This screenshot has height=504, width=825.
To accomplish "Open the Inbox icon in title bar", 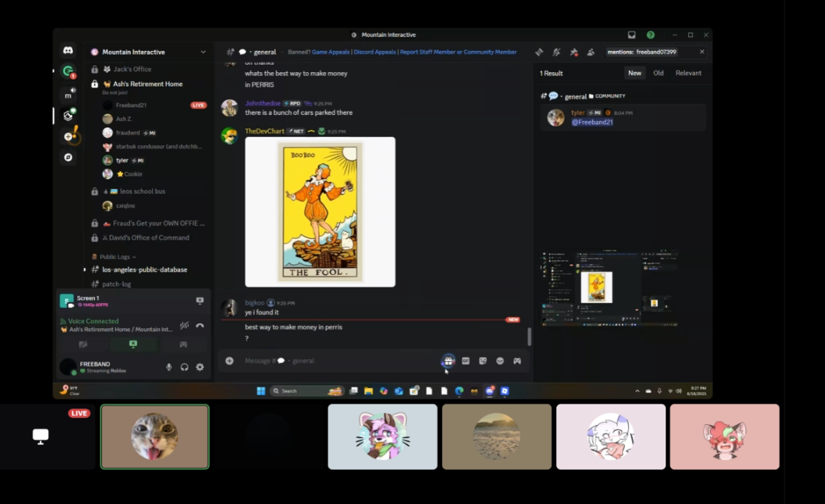I will (631, 35).
